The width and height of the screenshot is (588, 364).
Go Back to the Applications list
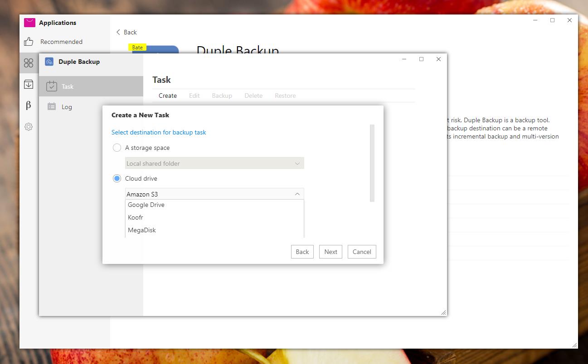point(126,32)
